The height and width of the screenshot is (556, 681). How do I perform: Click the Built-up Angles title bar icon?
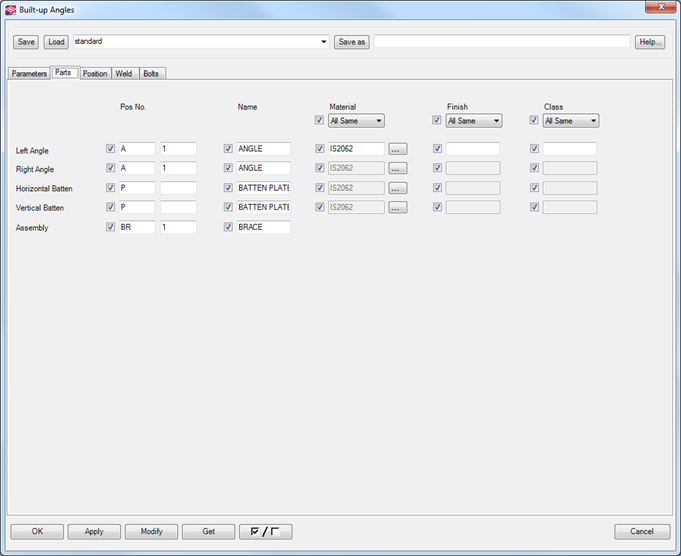tap(11, 9)
